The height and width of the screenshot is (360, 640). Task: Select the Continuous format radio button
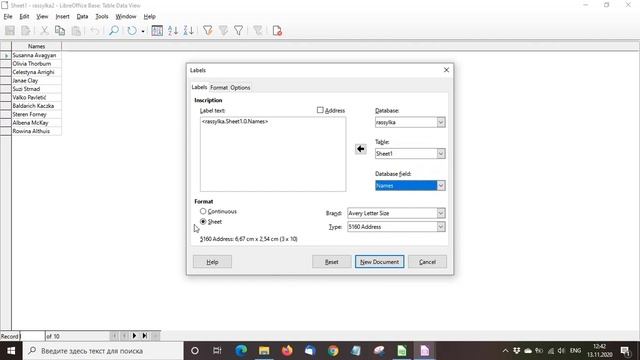point(203,211)
